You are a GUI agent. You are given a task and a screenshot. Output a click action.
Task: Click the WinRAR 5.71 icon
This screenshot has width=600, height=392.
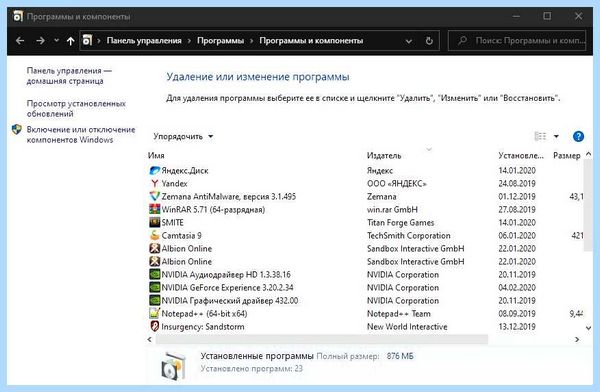(155, 210)
